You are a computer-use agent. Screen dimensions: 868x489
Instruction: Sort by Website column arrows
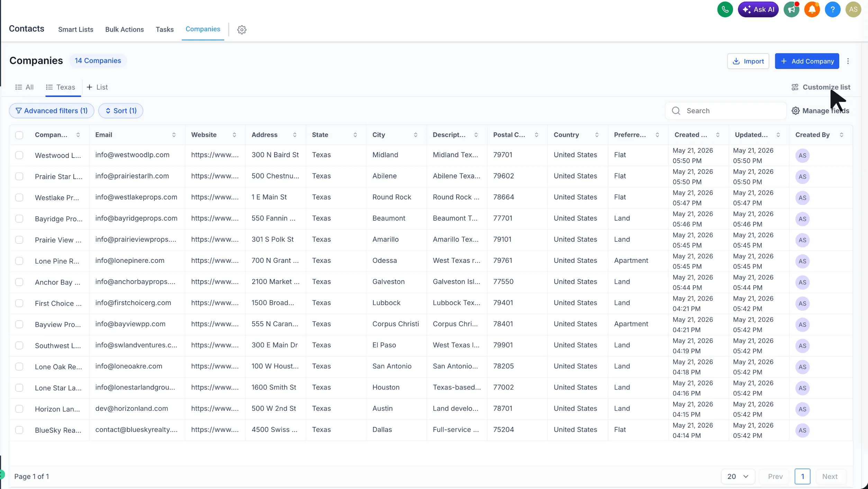tap(235, 135)
